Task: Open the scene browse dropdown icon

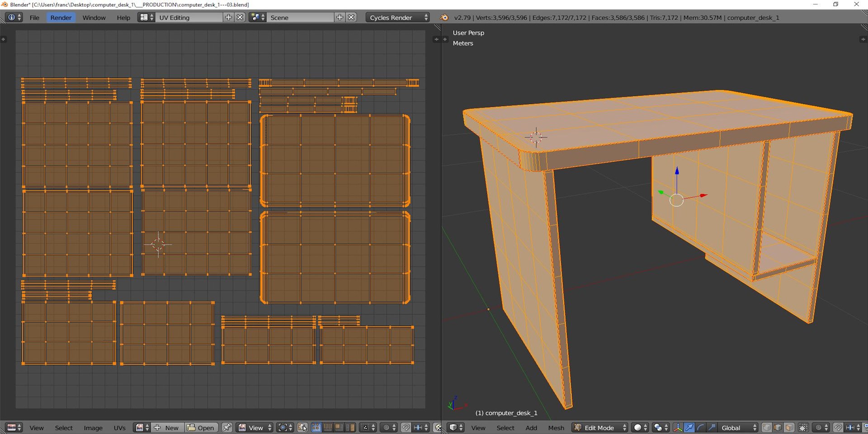Action: coord(258,17)
